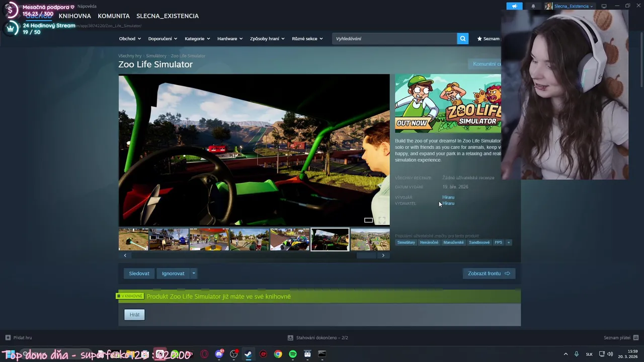Screen dimensions: 644x362
Task: Open Spotify from the taskbar
Action: click(293, 354)
